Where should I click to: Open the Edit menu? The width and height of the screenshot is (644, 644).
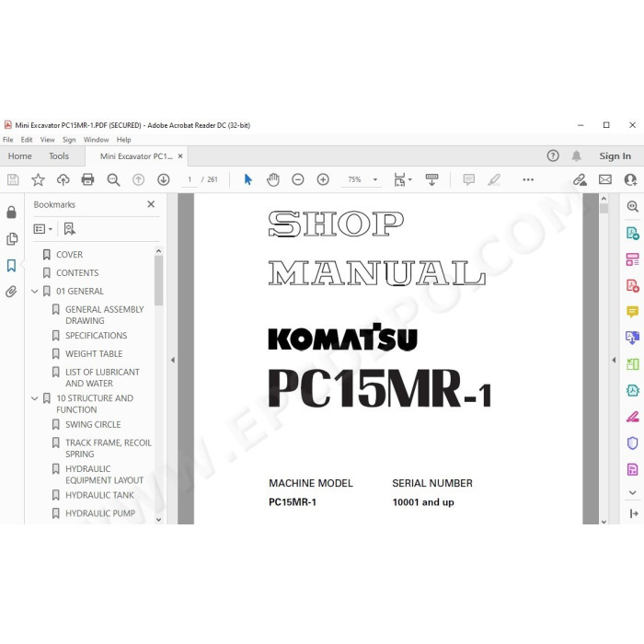[27, 140]
